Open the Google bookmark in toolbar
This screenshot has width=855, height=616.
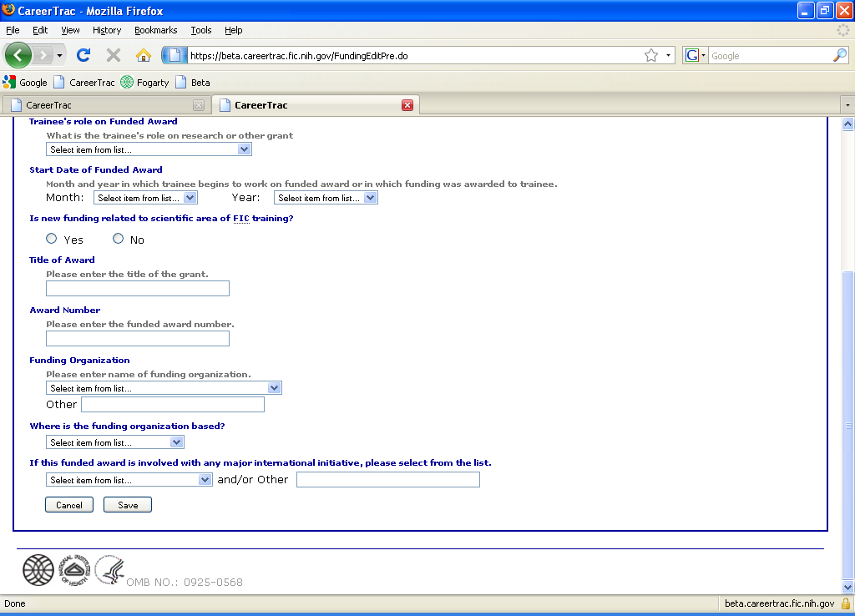point(25,83)
